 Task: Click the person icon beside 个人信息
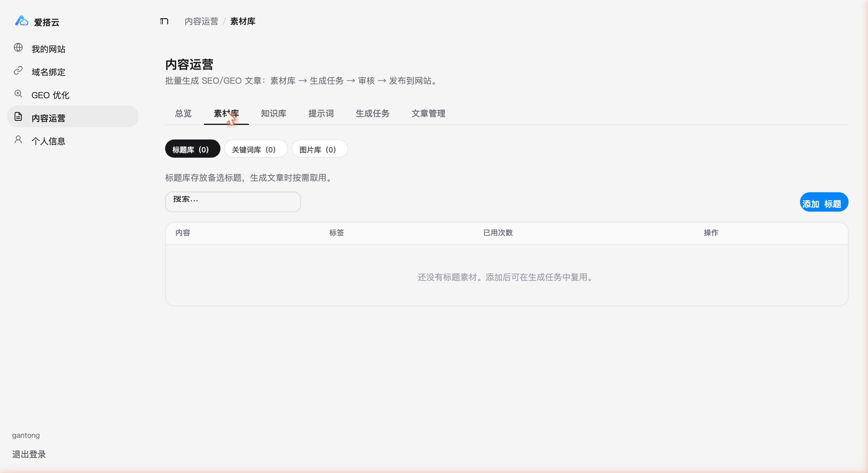(x=18, y=140)
